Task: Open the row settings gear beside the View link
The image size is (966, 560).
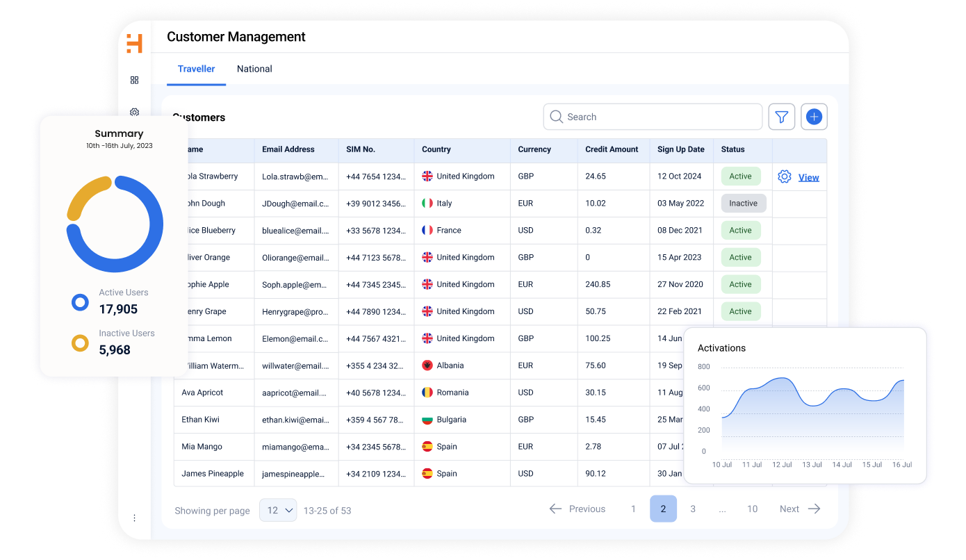Action: click(x=784, y=176)
